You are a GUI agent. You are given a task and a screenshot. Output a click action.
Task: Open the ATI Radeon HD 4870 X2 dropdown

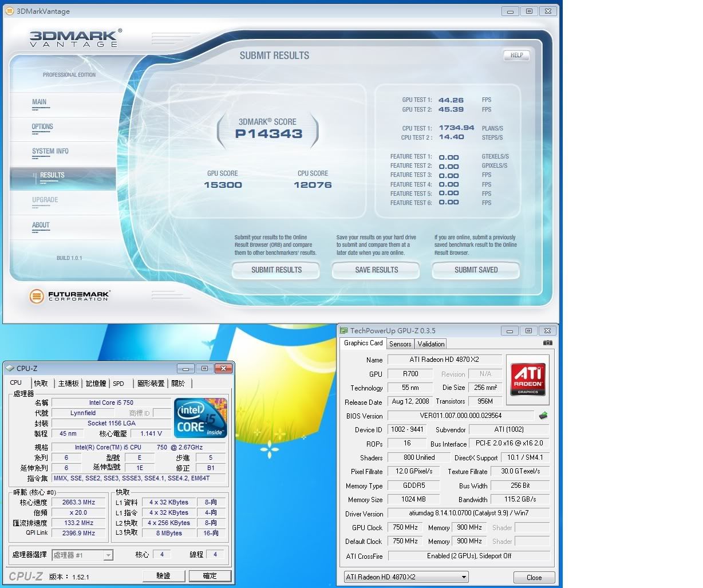406,577
